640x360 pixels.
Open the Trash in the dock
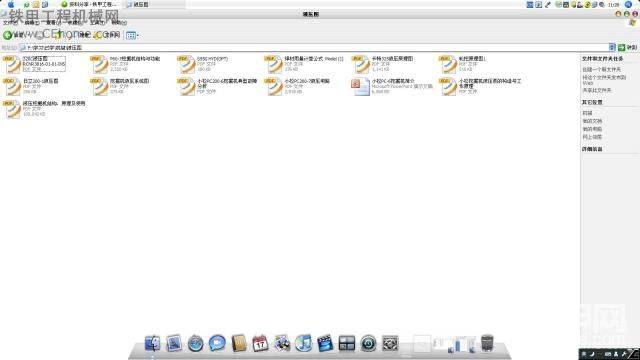click(487, 343)
